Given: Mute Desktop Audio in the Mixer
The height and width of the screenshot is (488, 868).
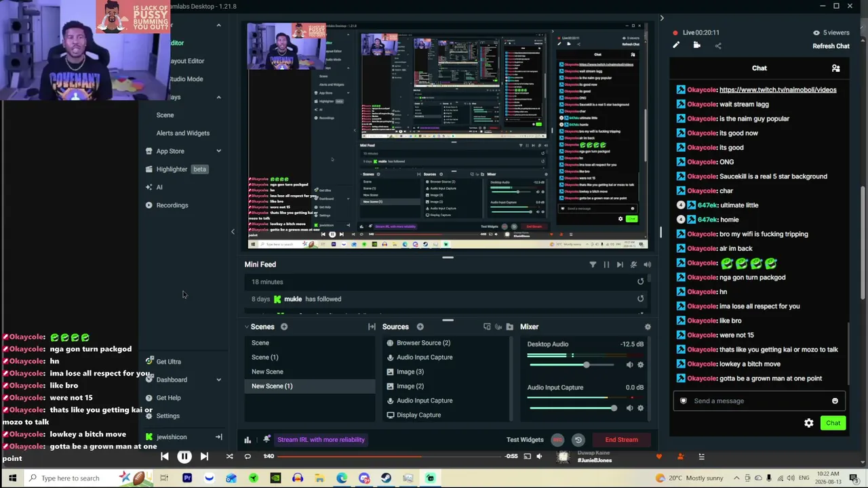Looking at the screenshot, I should 629,365.
